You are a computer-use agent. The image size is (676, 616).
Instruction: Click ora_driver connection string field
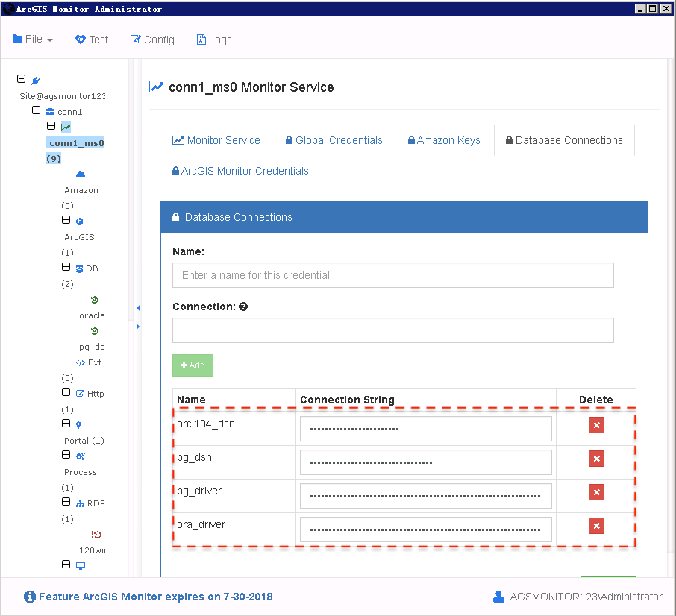(425, 529)
